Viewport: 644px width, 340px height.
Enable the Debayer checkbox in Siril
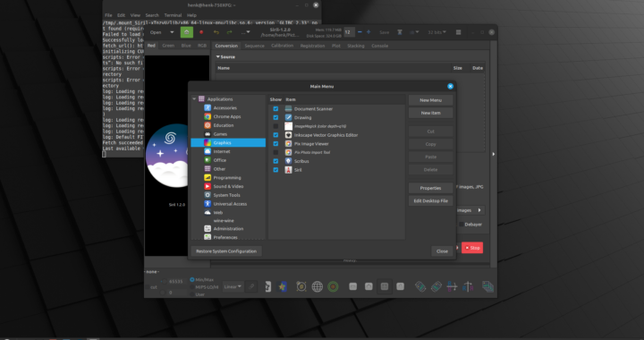[x=462, y=225]
